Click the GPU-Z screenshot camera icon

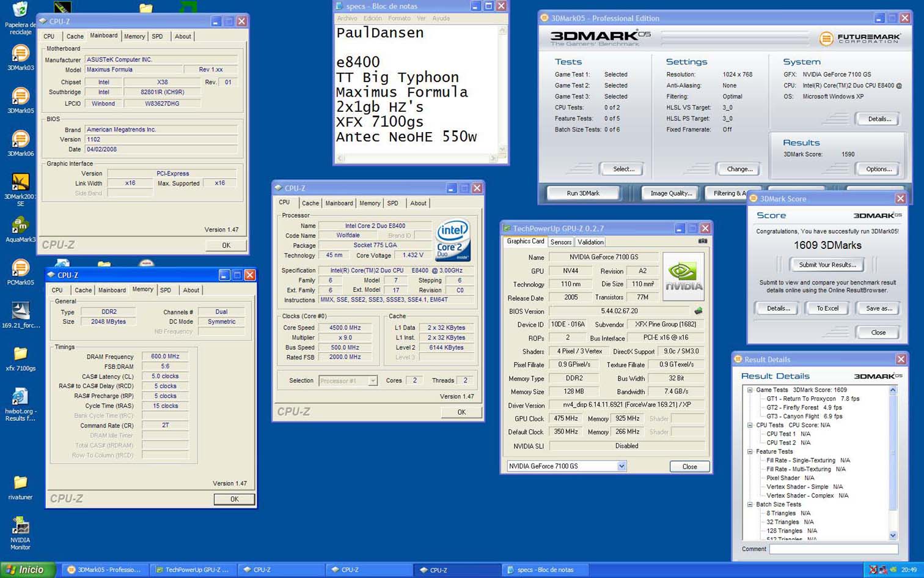point(703,241)
